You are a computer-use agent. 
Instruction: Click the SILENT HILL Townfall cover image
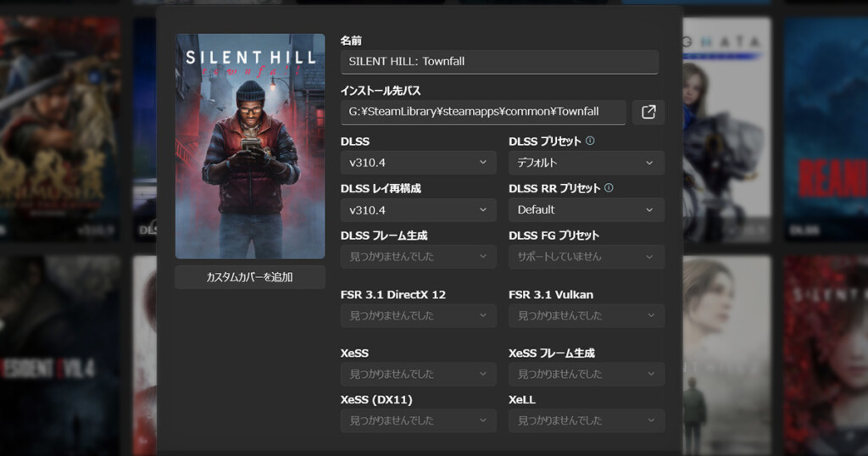pyautogui.click(x=250, y=146)
